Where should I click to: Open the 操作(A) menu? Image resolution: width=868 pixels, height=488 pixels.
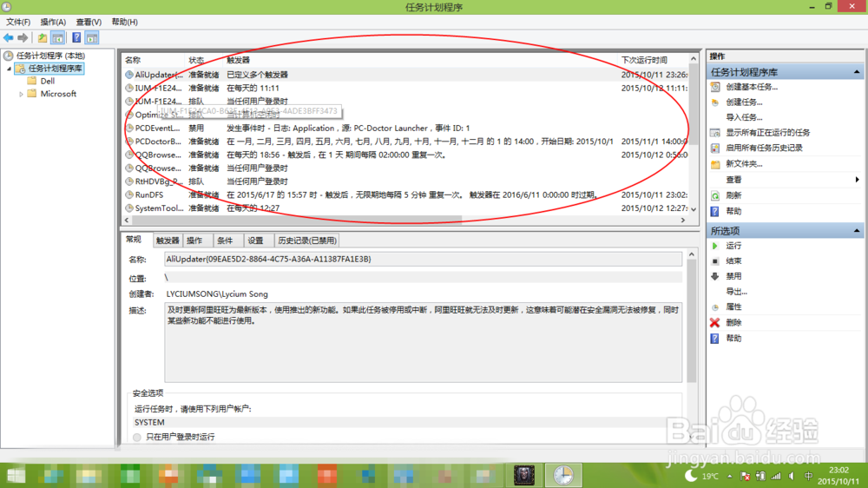[53, 23]
